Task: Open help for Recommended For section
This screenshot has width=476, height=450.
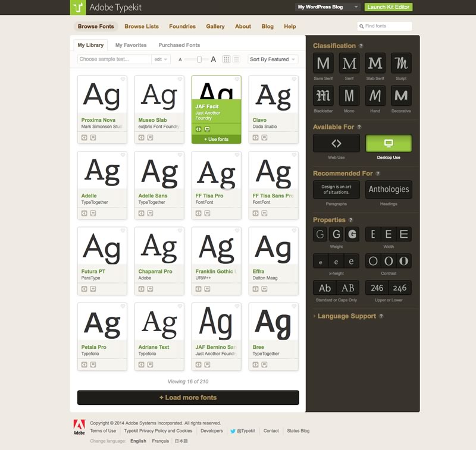Action: tap(378, 174)
